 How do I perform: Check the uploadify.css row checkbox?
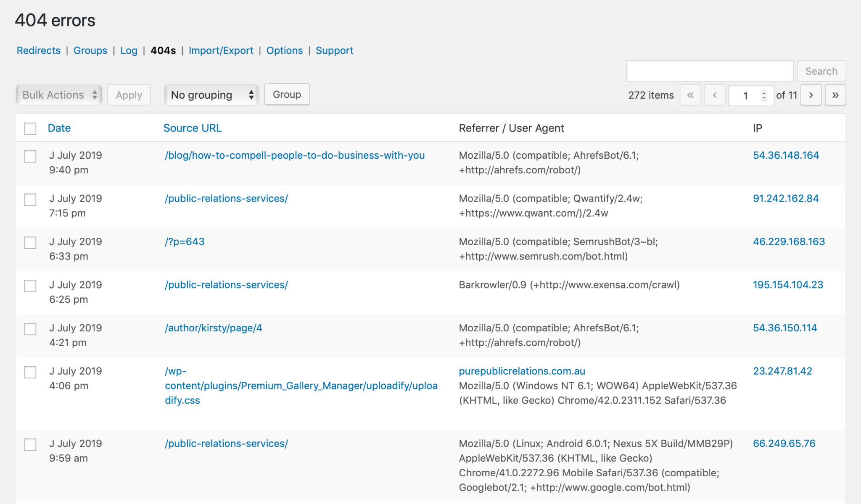[30, 372]
